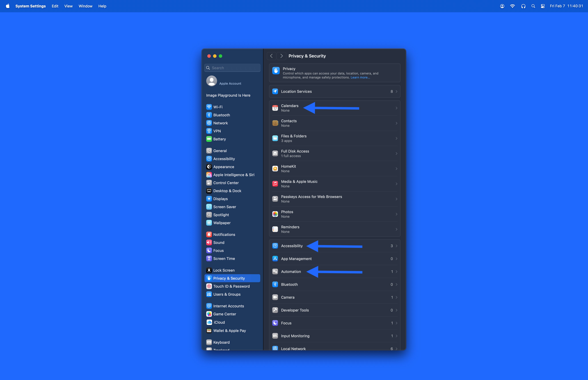
Task: Open Photos privacy row
Action: [x=335, y=214]
